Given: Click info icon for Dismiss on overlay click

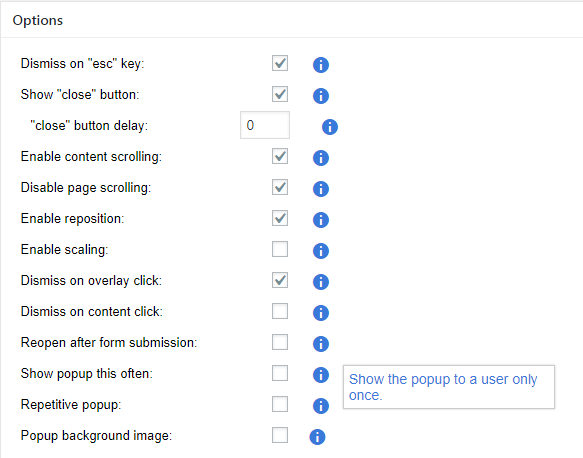Looking at the screenshot, I should (321, 282).
